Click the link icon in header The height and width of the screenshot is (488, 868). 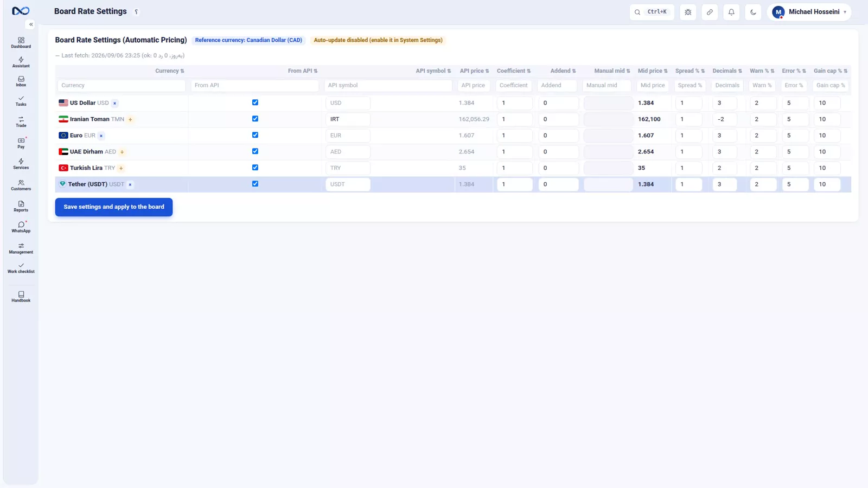pyautogui.click(x=710, y=12)
